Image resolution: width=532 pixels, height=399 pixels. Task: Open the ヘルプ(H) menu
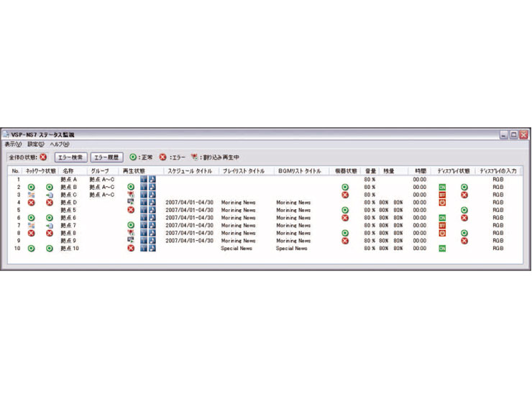click(60, 145)
